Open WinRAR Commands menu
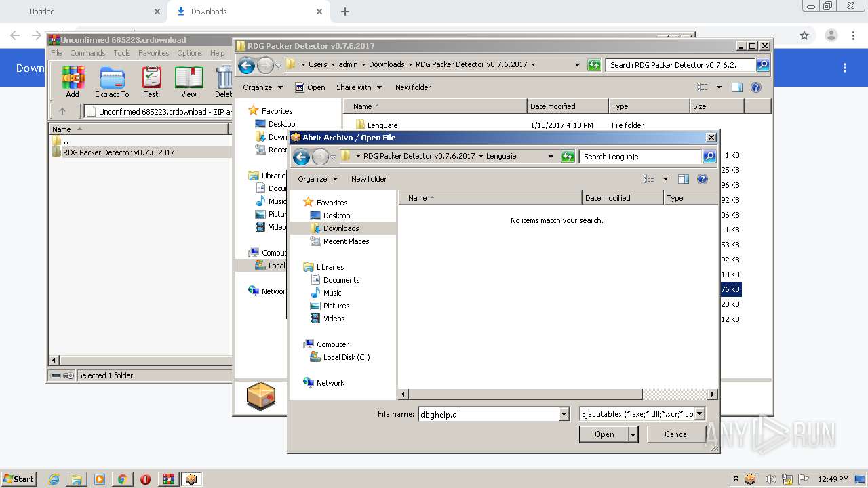The width and height of the screenshot is (868, 488). tap(87, 53)
